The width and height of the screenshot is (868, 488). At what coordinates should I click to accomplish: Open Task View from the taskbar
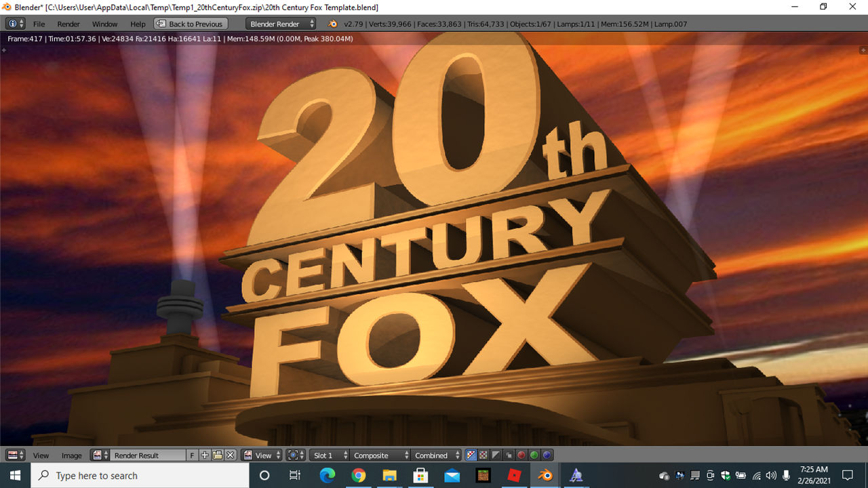295,475
